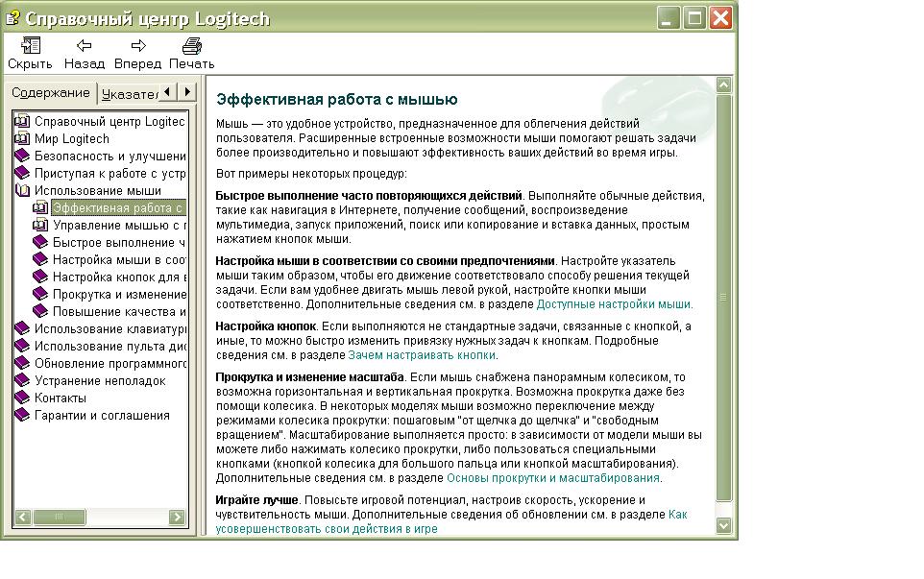Select Приступая к работе с устройством entry
The height and width of the screenshot is (579, 924).
[x=110, y=173]
